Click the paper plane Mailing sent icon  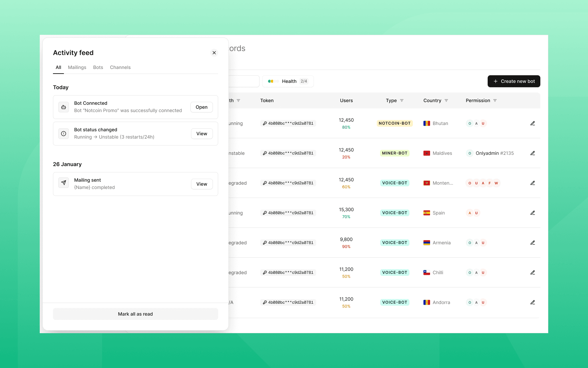(64, 183)
